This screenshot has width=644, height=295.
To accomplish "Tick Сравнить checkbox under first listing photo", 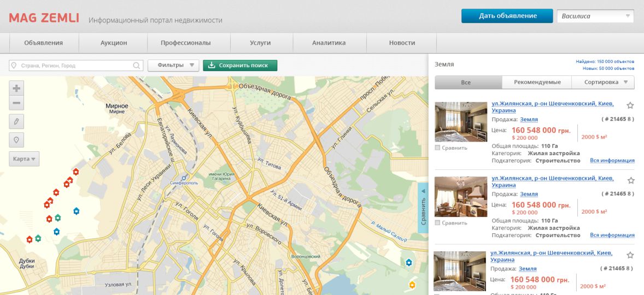I will click(437, 147).
